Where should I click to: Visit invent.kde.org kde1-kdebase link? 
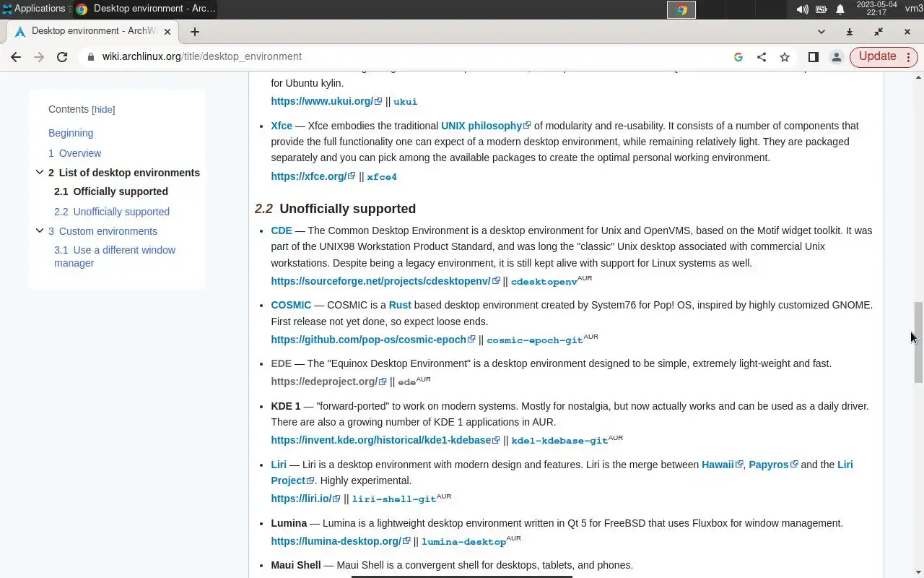(x=385, y=440)
